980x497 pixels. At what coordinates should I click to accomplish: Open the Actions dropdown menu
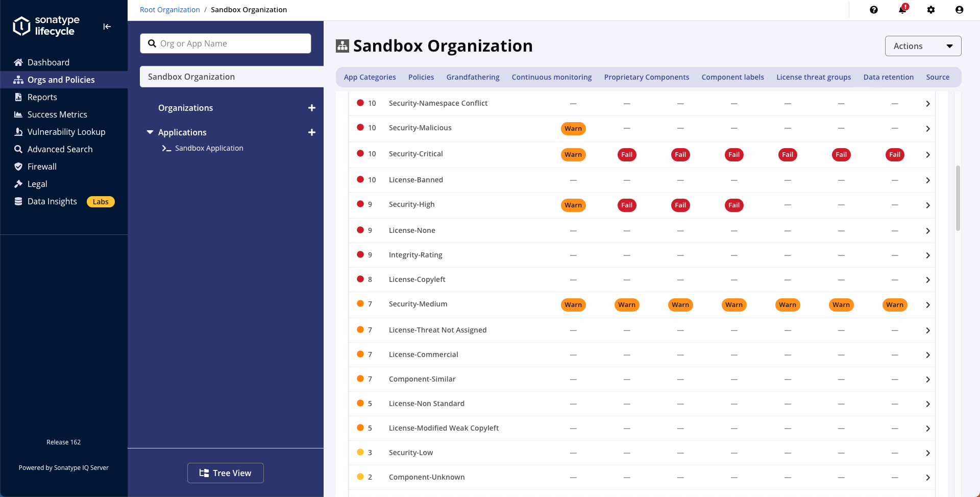pyautogui.click(x=922, y=46)
